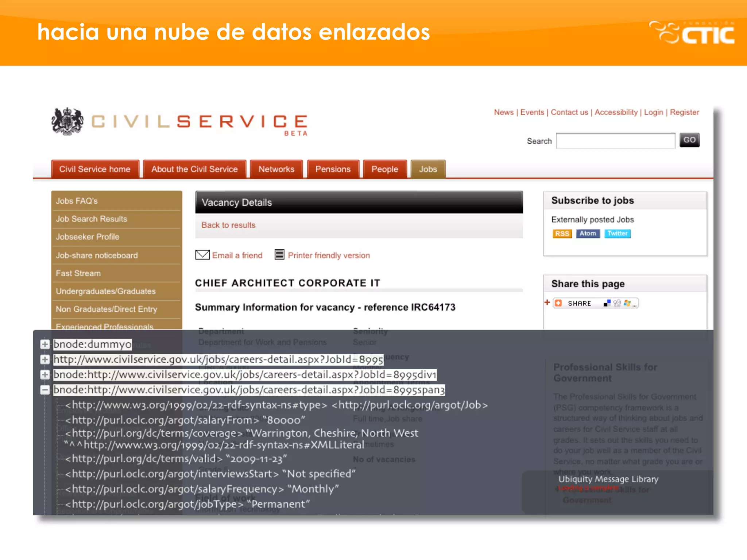This screenshot has height=560, width=747.
Task: Open Undergraduates/Graduates in sidebar
Action: (116, 291)
